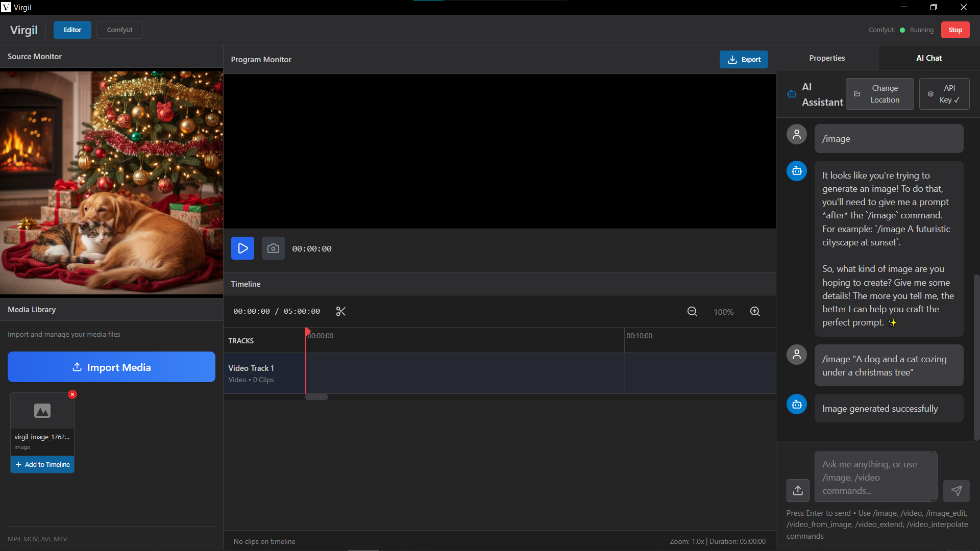This screenshot has width=980, height=551.
Task: Click the send message paper plane icon
Action: (x=956, y=491)
